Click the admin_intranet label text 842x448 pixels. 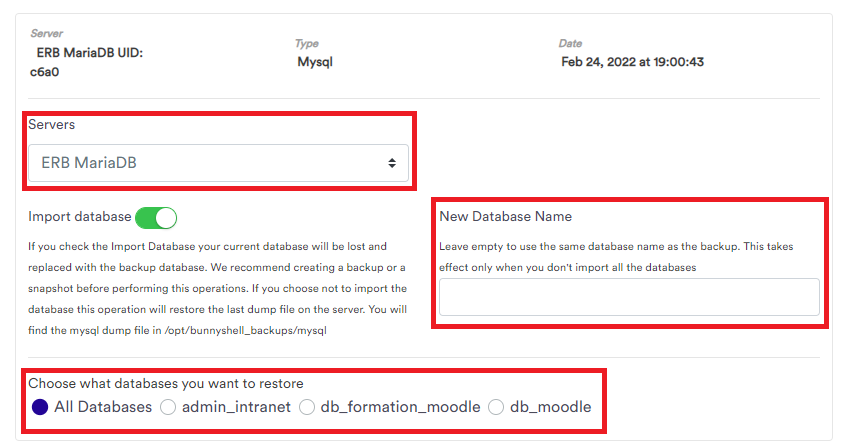[x=236, y=407]
